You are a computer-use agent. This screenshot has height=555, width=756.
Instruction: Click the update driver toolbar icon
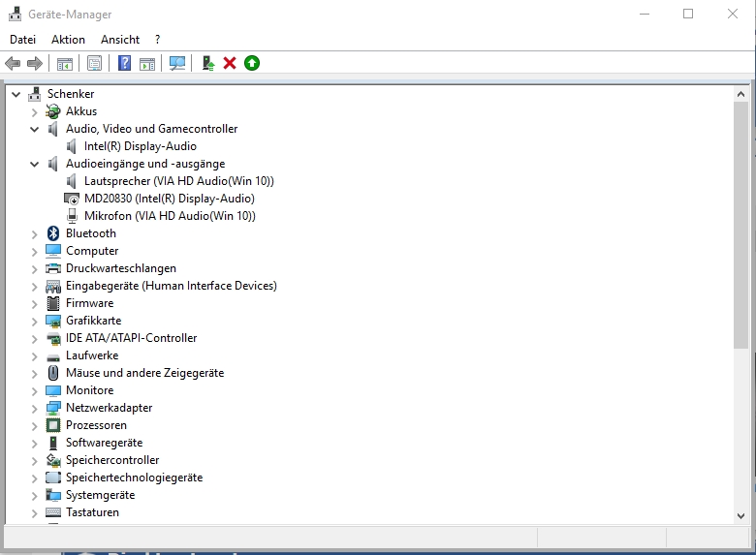click(x=207, y=63)
